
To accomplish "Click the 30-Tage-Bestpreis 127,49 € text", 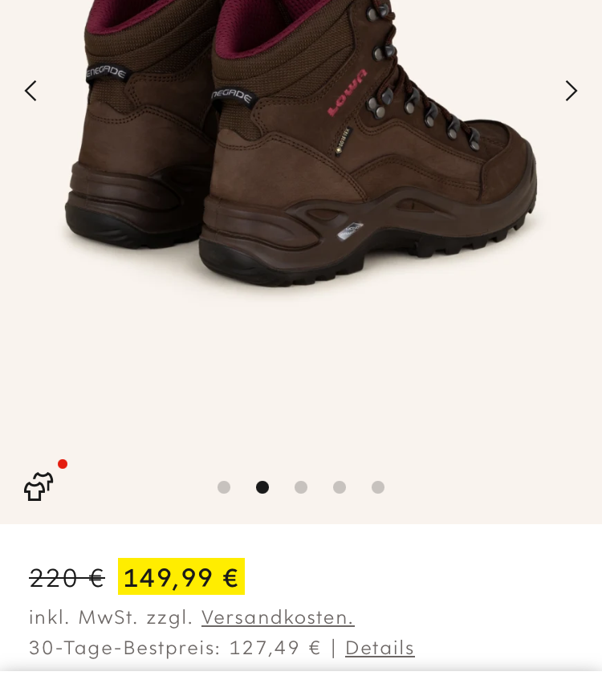I will [x=175, y=648].
